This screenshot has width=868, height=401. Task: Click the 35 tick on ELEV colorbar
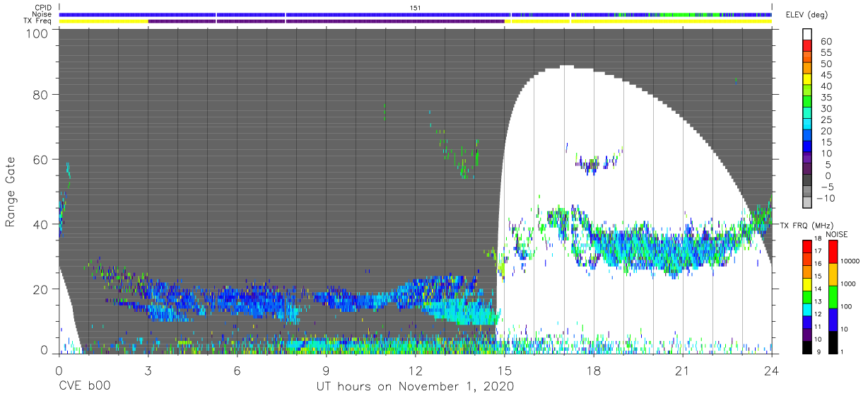[x=825, y=98]
